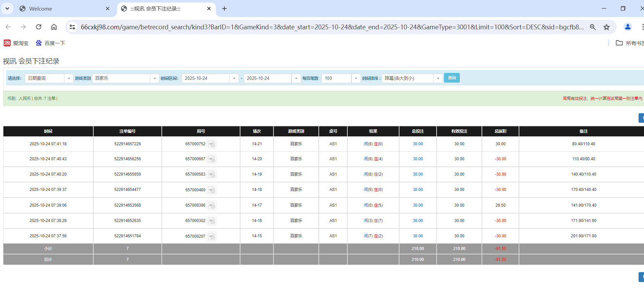Open the browser profile avatar icon
This screenshot has height=296, width=644.
coord(627,27)
